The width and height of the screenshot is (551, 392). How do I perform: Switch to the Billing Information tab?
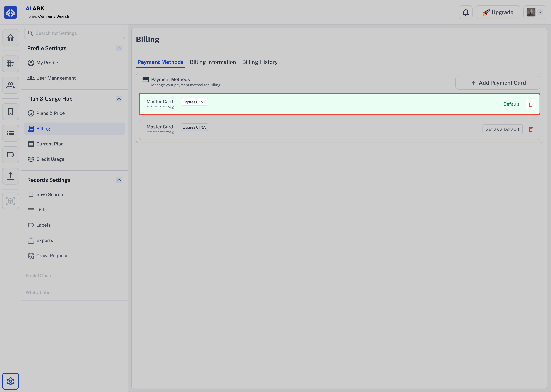tap(213, 62)
